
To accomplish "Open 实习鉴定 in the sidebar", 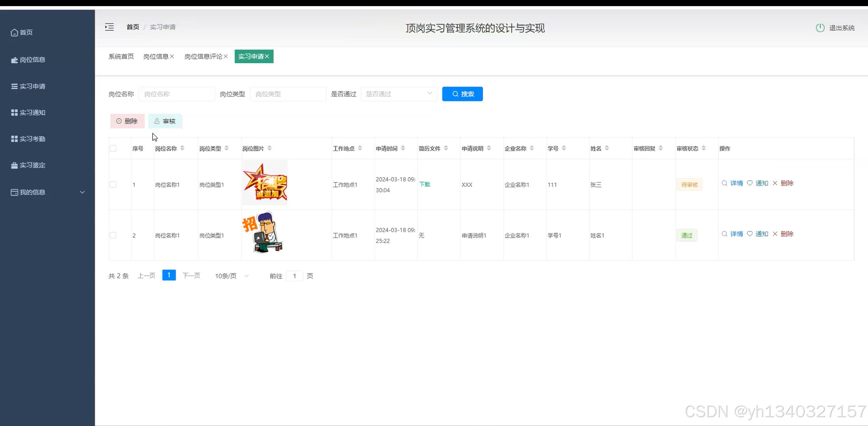I will [x=32, y=165].
